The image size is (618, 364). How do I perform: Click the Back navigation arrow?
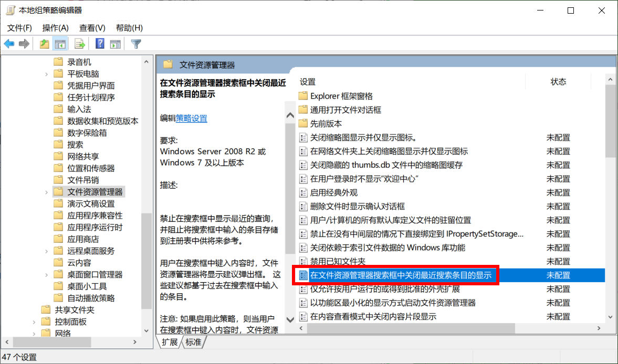point(9,44)
